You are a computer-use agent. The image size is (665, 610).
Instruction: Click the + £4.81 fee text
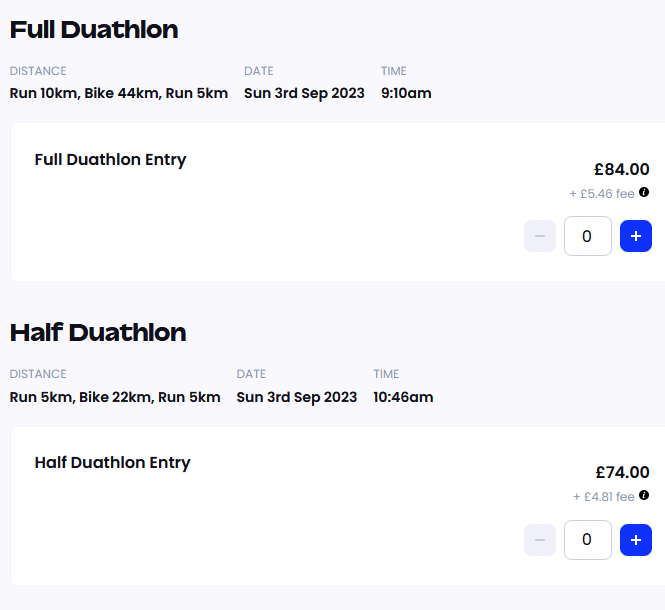click(604, 496)
